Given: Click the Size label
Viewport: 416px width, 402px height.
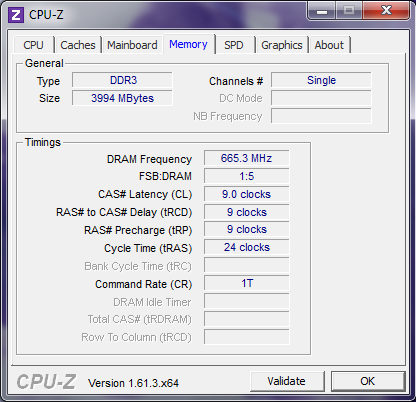Looking at the screenshot, I should point(49,98).
